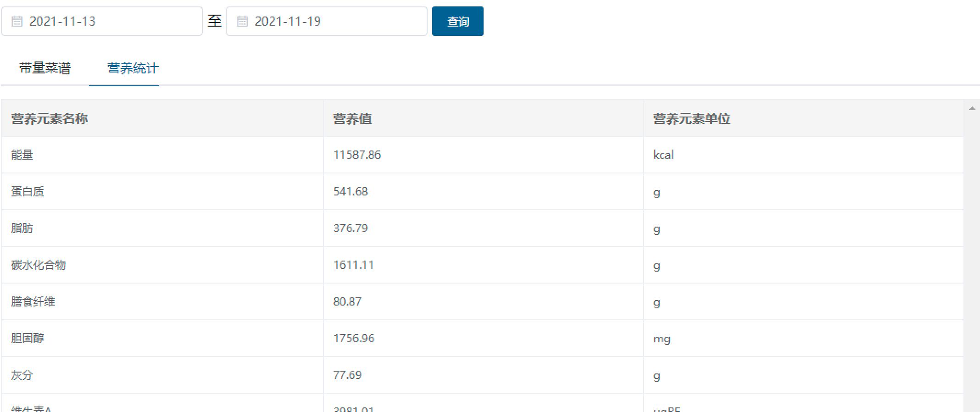The width and height of the screenshot is (980, 412).
Task: Click the calendar icon in end date field
Action: pyautogui.click(x=242, y=22)
